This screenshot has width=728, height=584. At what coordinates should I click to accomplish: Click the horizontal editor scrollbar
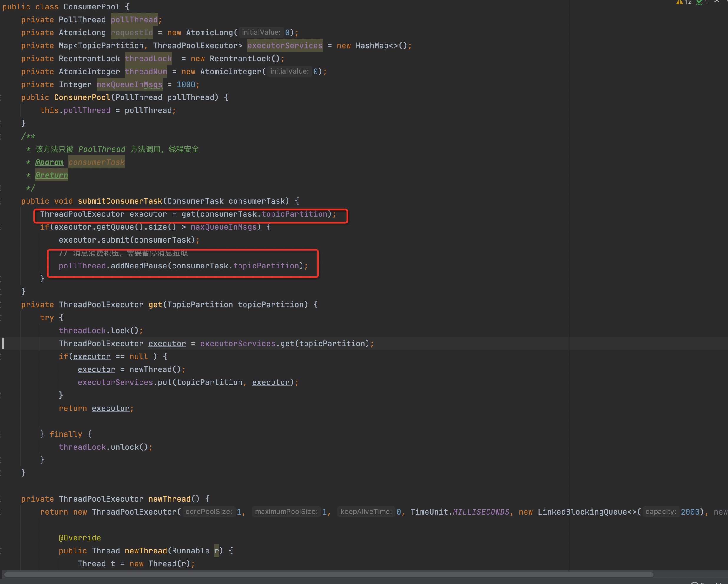coord(327,575)
